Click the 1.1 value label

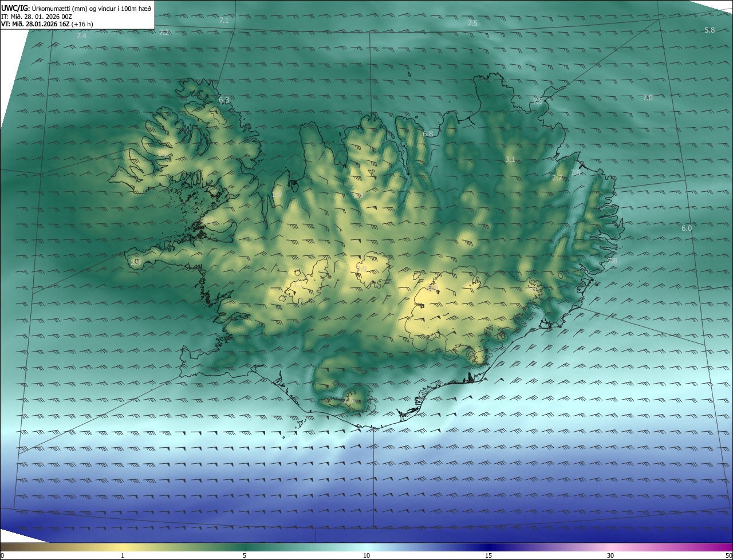coord(298,283)
